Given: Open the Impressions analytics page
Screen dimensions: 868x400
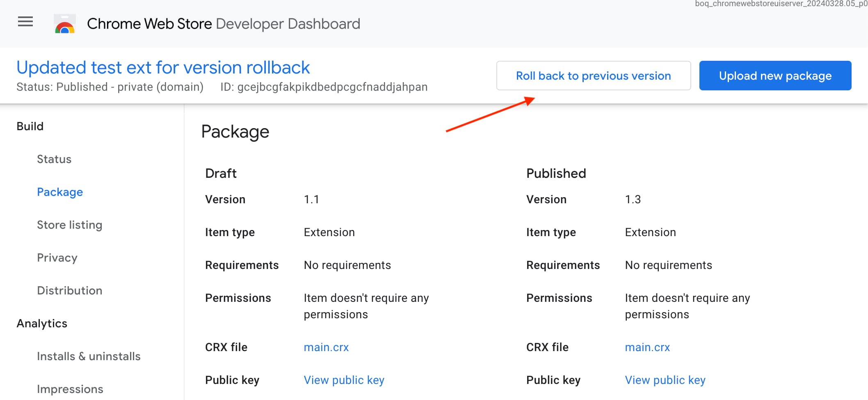Looking at the screenshot, I should tap(70, 389).
